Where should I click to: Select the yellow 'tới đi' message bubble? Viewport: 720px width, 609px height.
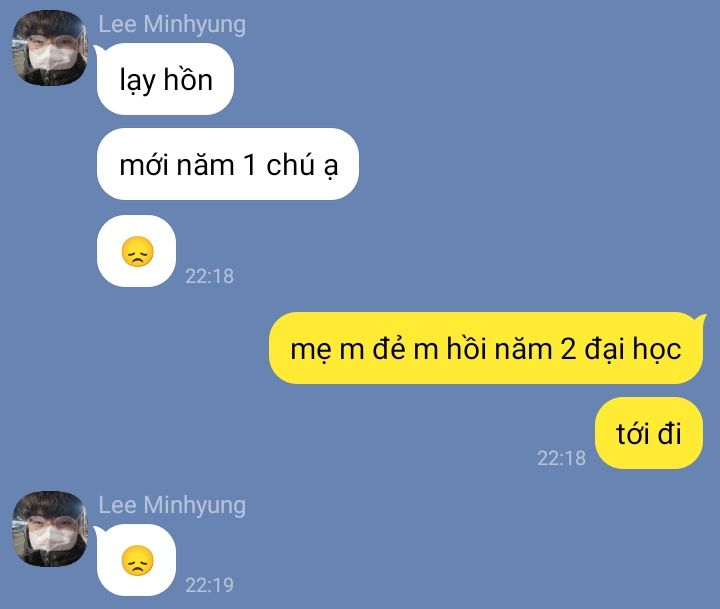click(649, 433)
